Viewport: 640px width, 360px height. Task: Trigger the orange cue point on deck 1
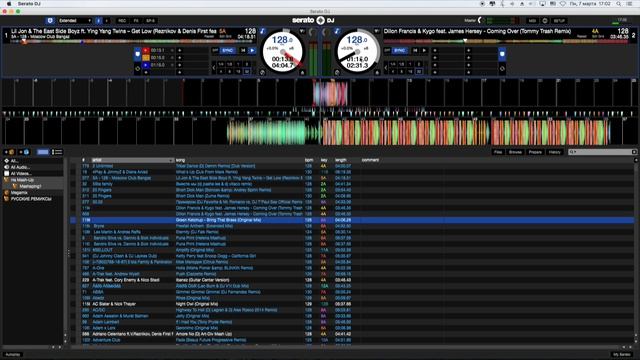pos(146,58)
